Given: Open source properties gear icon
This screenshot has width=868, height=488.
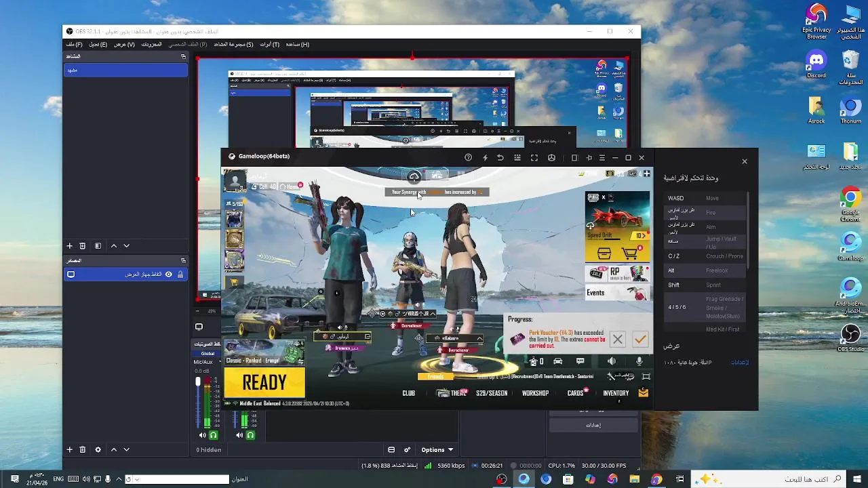Looking at the screenshot, I should (x=98, y=449).
